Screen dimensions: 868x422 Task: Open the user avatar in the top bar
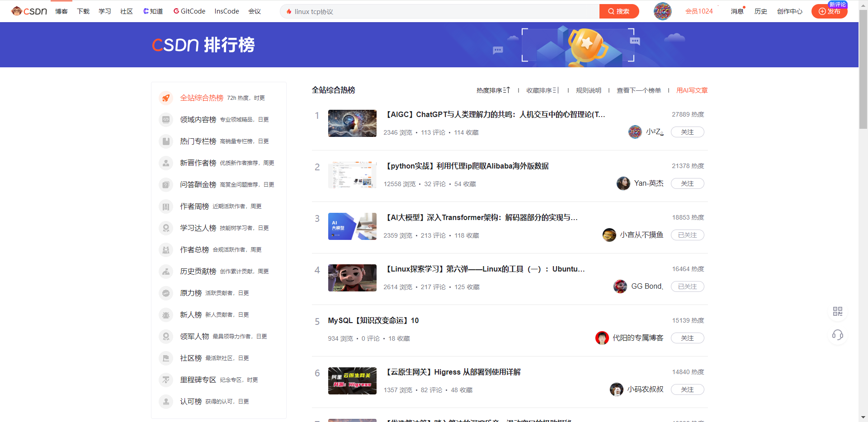click(662, 11)
